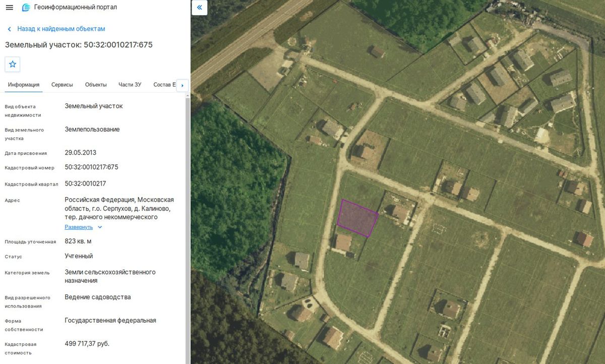
Task: Click the Дата присвоения field label
Action: (26, 153)
